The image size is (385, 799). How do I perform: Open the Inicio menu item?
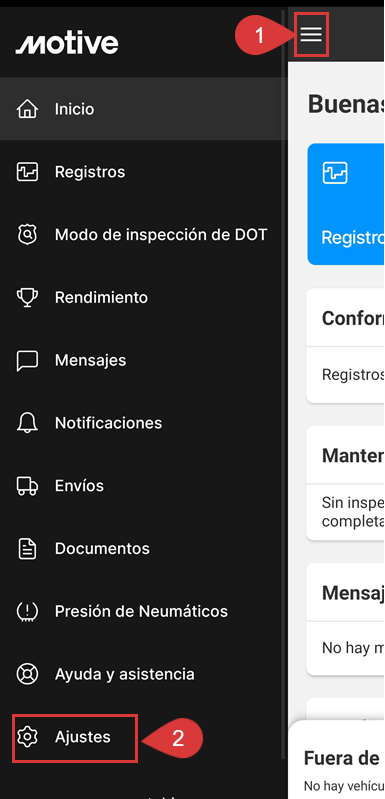(144, 109)
